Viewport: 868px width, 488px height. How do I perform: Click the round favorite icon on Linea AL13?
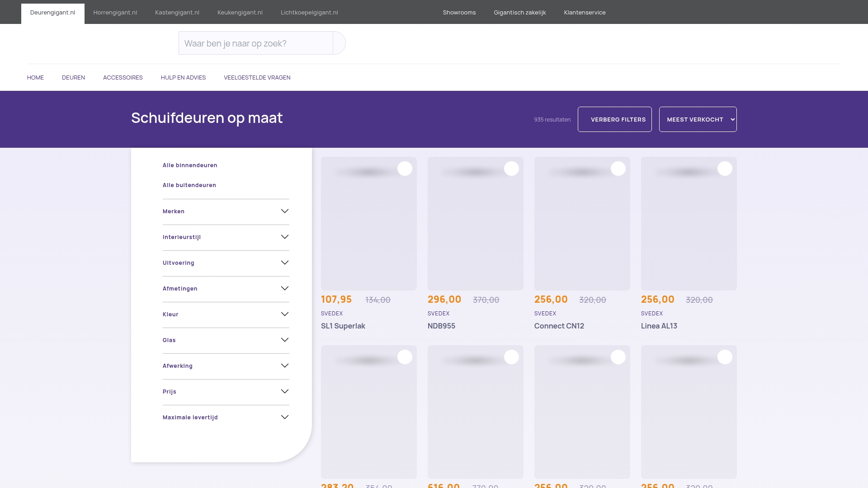(x=725, y=169)
